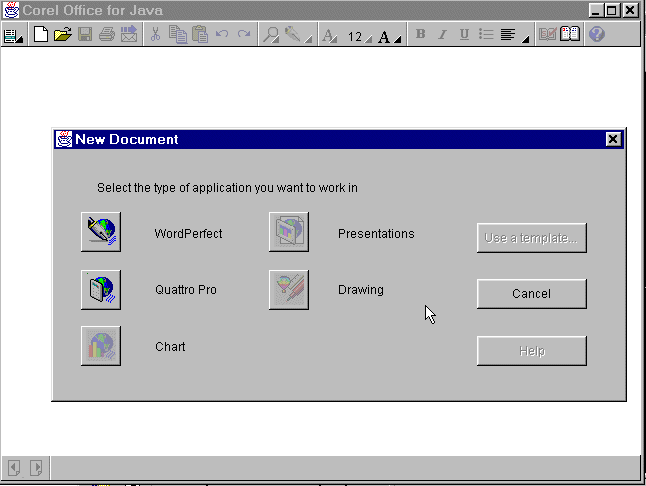This screenshot has width=646, height=486.
Task: Click the Copy icon in toolbar
Action: [178, 34]
